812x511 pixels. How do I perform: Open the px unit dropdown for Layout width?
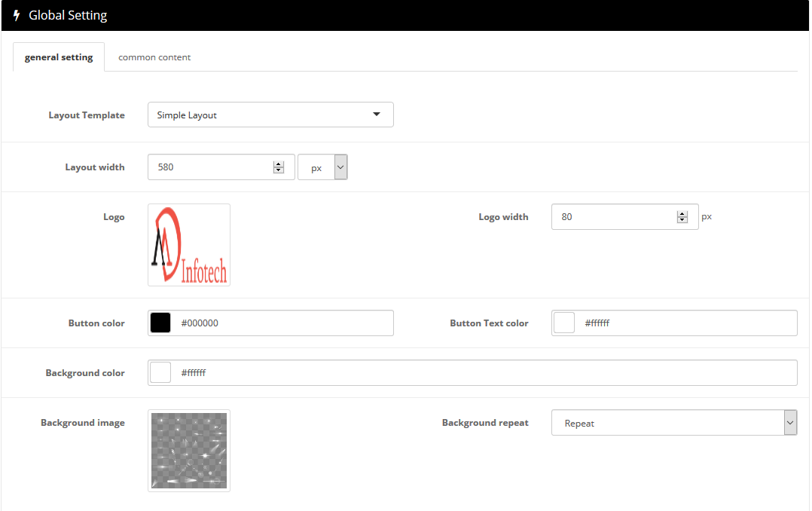[x=322, y=167]
